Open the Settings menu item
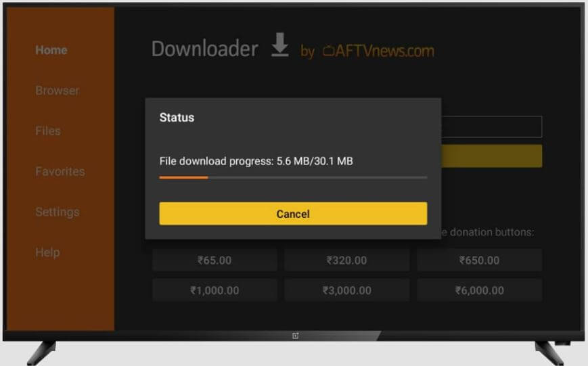This screenshot has height=366, width=588. click(58, 212)
